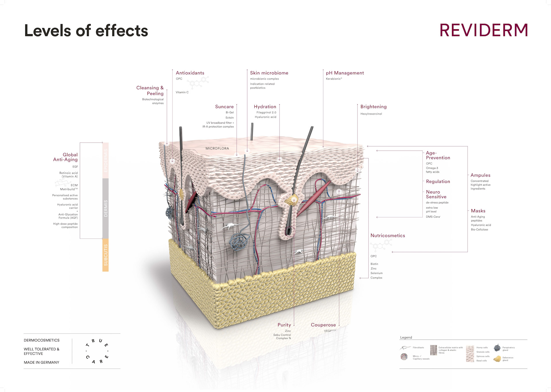Click the REVIDERM logo
This screenshot has width=551, height=392.
point(484,30)
